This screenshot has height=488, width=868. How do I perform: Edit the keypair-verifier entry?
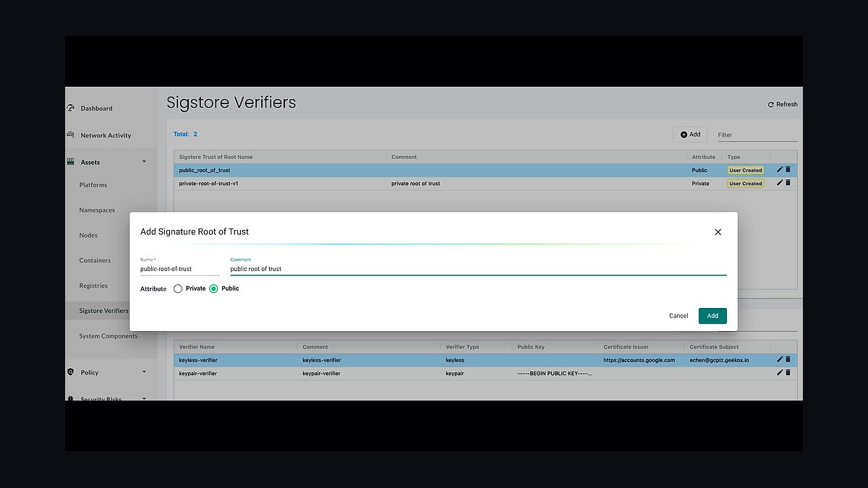tap(780, 373)
